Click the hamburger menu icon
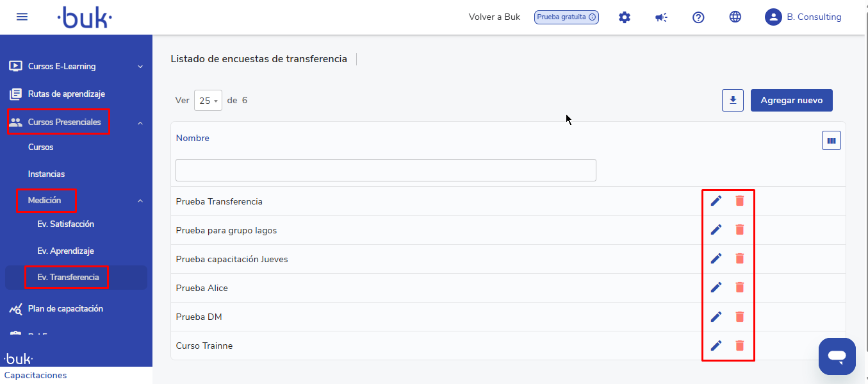The width and height of the screenshot is (868, 384). 22,17
